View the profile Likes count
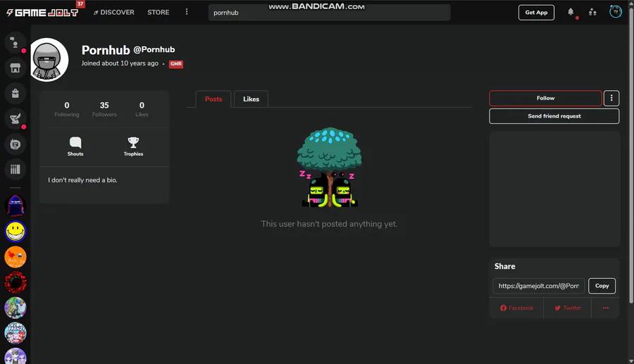Viewport: 634px width, 364px height. (142, 109)
